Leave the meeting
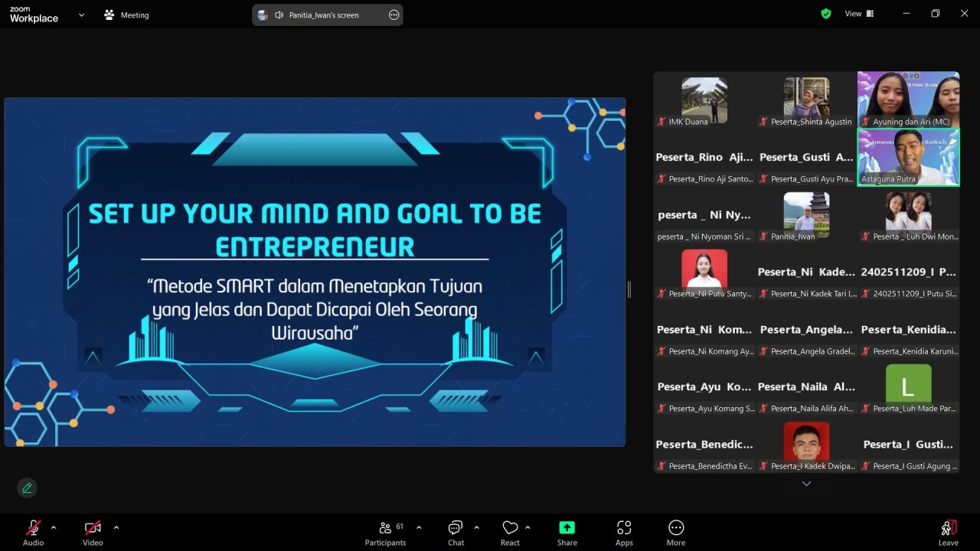This screenshot has height=551, width=980. tap(948, 533)
